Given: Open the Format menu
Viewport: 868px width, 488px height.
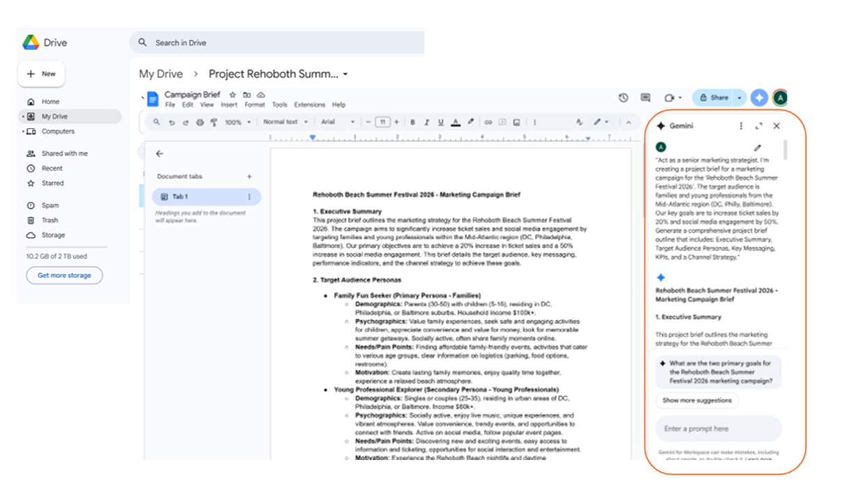Looking at the screenshot, I should [x=255, y=105].
